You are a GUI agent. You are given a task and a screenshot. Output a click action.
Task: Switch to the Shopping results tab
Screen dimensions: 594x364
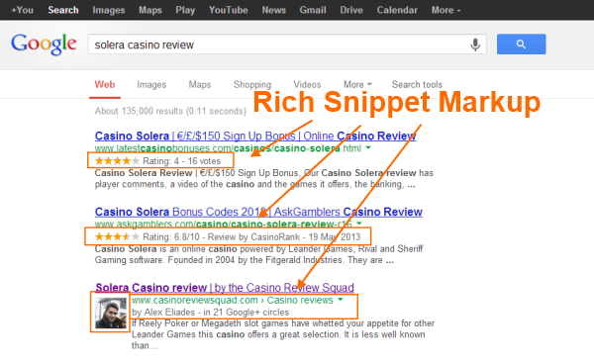point(252,84)
